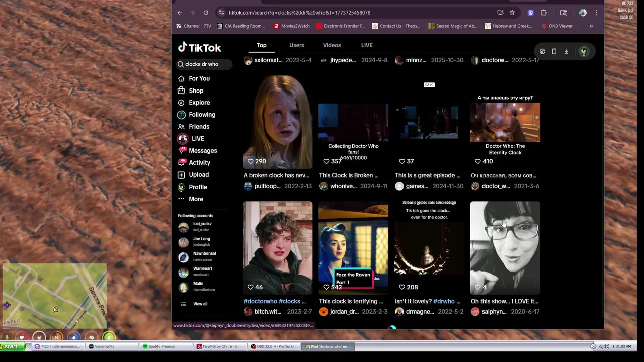
Task: Open the browser extensions puzzle icon
Action: click(x=544, y=13)
